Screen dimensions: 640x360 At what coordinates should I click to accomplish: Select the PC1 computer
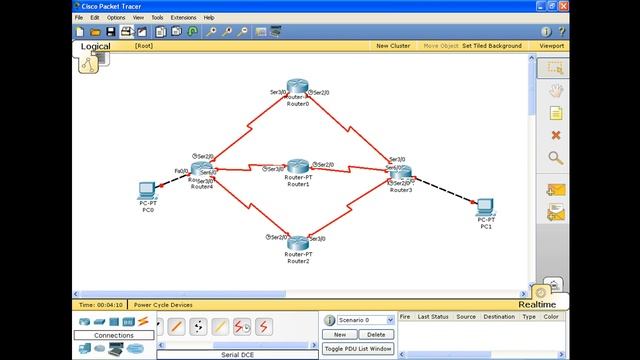pos(485,207)
